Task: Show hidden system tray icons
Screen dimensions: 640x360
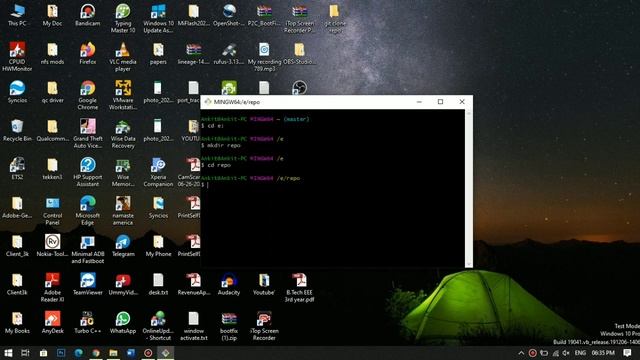Action: click(x=521, y=353)
